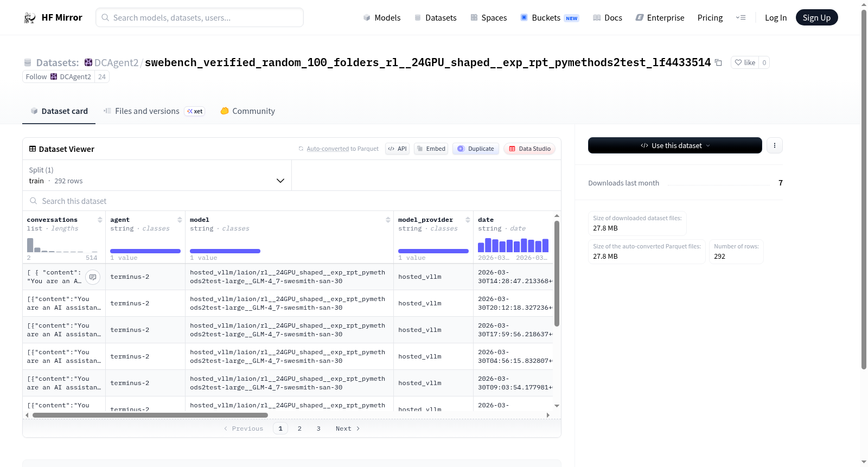Click the Embed button
The height and width of the screenshot is (467, 868).
click(x=431, y=149)
